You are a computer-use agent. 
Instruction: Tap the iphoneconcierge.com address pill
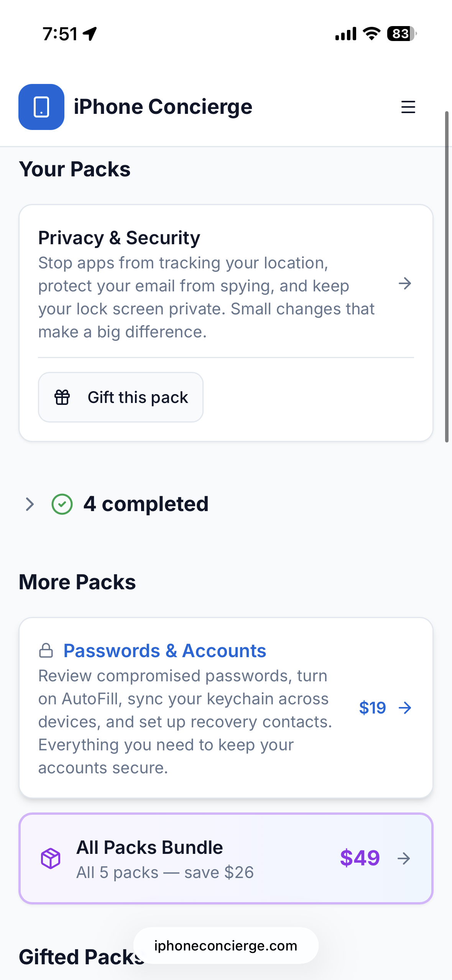[x=226, y=945]
